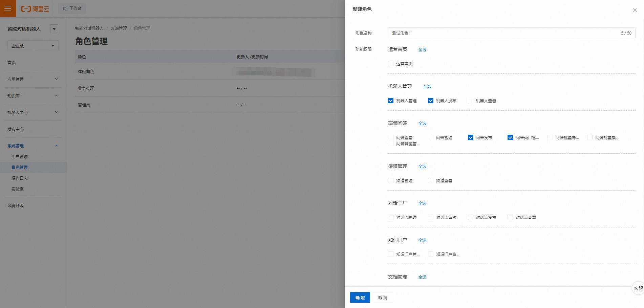This screenshot has width=644, height=308.
Task: Check the 机器人查看 checkbox
Action: (x=471, y=101)
